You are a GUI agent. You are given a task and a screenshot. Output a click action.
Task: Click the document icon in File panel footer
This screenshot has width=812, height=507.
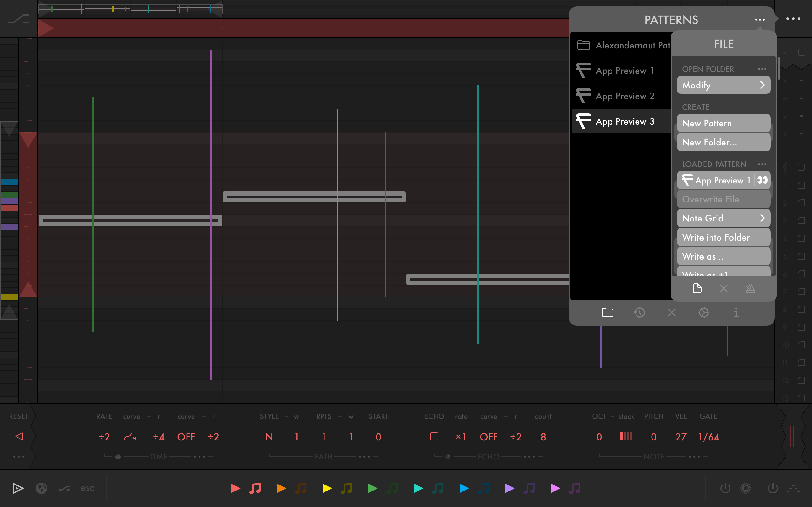click(x=697, y=288)
